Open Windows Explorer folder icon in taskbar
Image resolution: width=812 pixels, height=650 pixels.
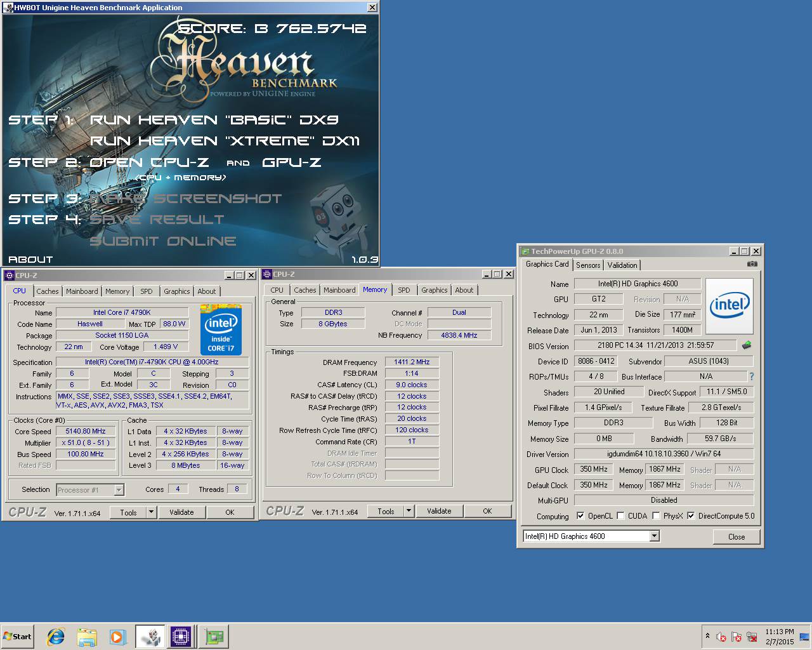(x=87, y=637)
